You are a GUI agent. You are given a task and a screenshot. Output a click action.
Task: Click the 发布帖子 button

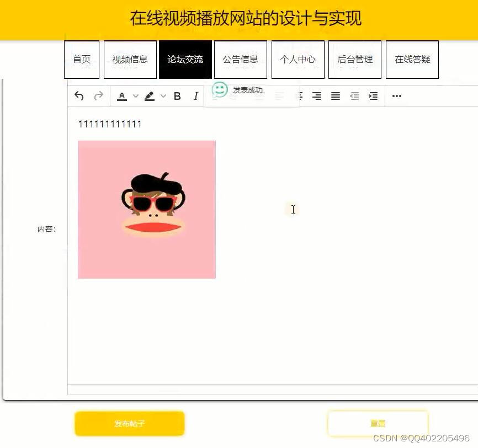tap(129, 423)
